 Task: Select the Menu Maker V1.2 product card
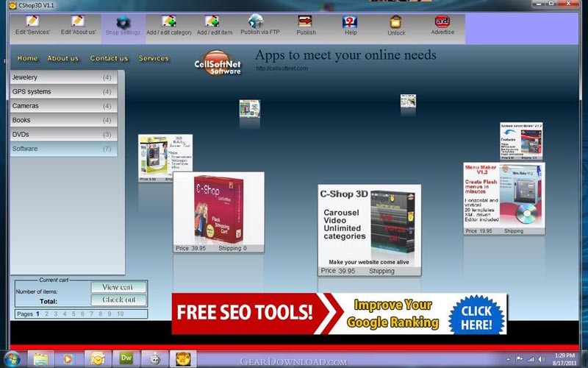pyautogui.click(x=504, y=199)
